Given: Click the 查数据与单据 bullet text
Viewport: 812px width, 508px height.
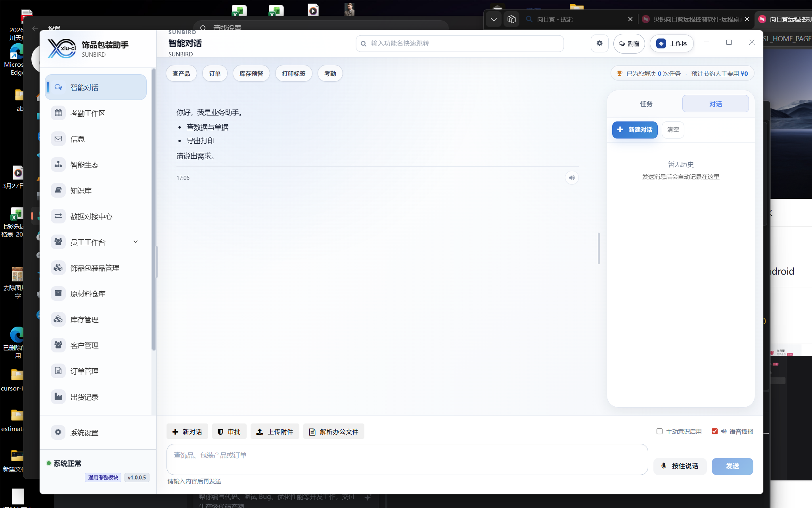Looking at the screenshot, I should point(207,127).
